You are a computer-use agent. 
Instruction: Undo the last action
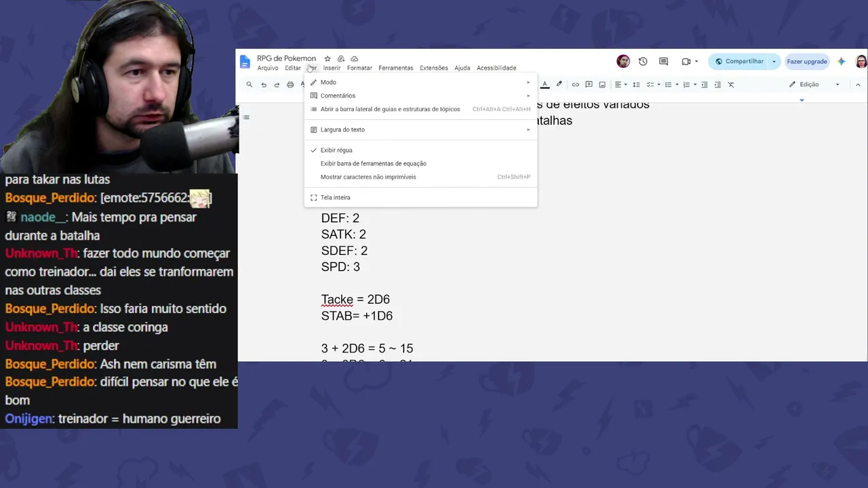264,85
